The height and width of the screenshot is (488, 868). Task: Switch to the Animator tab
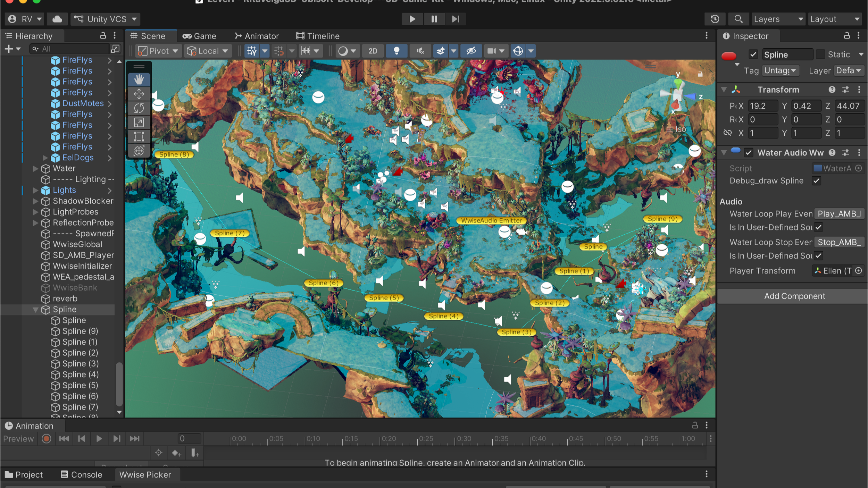tap(257, 36)
